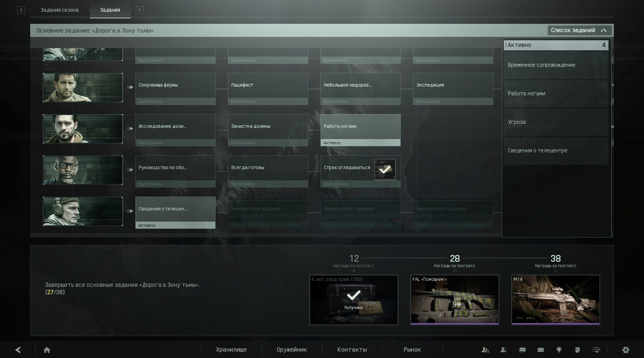This screenshot has height=358, width=644.
Task: Select contact portrait wearing headset
Action: click(x=83, y=211)
